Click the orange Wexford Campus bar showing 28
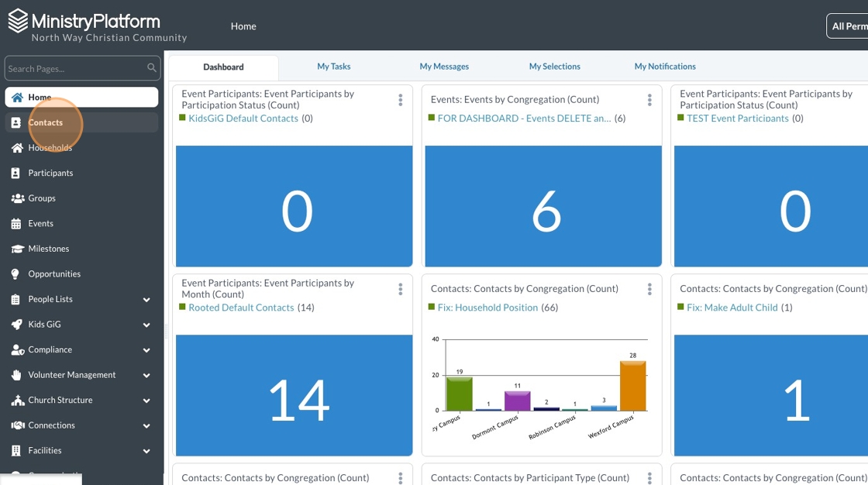868x485 pixels. (x=632, y=386)
